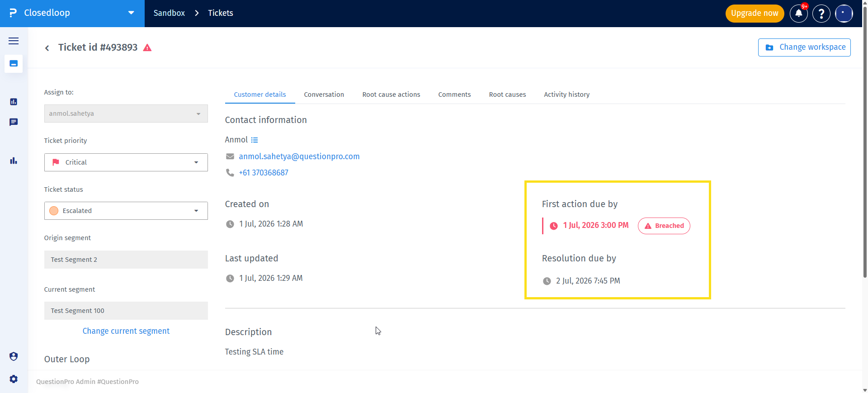Image resolution: width=868 pixels, height=393 pixels.
Task: Open the user profile avatar
Action: click(844, 13)
